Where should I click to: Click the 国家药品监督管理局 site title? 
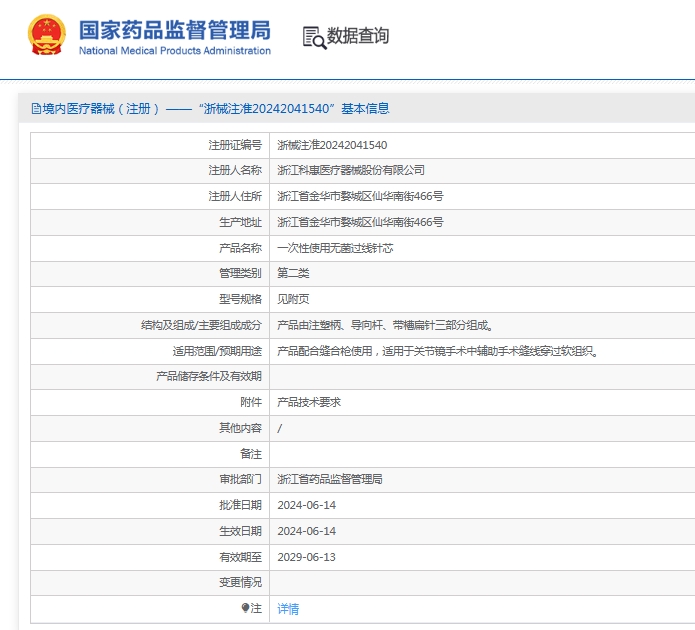click(175, 30)
